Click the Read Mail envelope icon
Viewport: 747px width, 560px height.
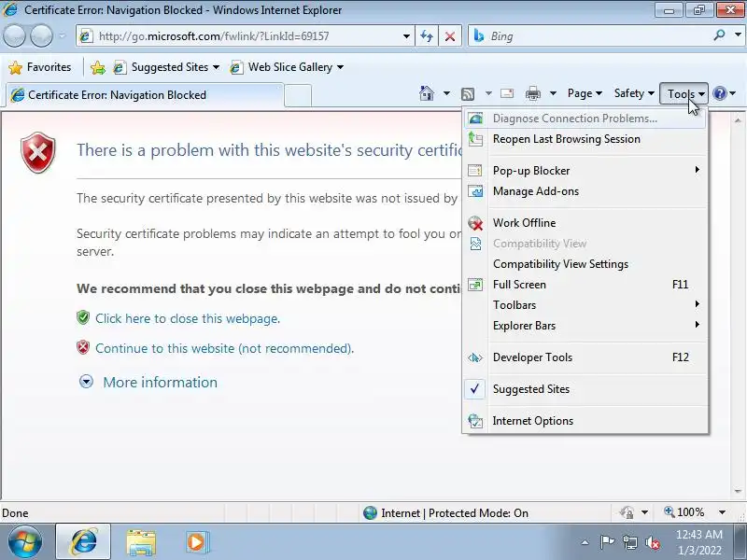point(507,93)
